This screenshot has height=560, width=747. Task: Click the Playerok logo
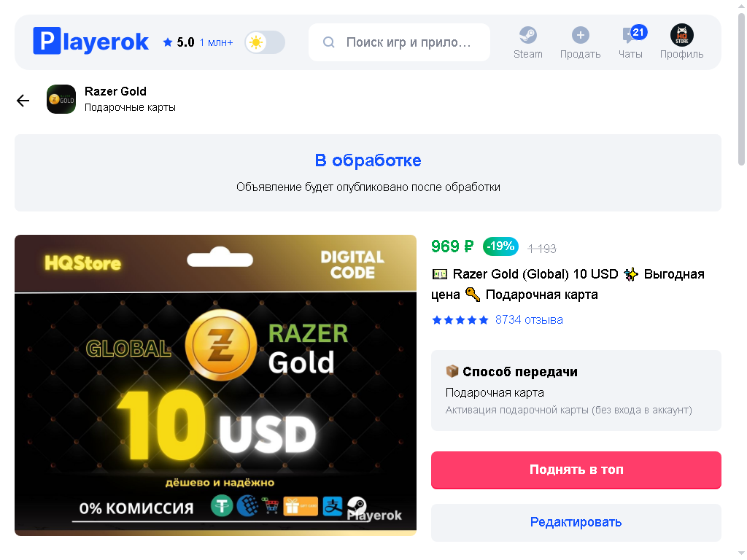(90, 42)
